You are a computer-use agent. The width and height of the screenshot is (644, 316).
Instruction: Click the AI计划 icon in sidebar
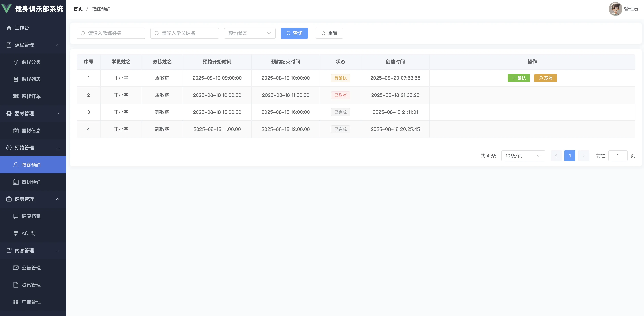pos(16,233)
